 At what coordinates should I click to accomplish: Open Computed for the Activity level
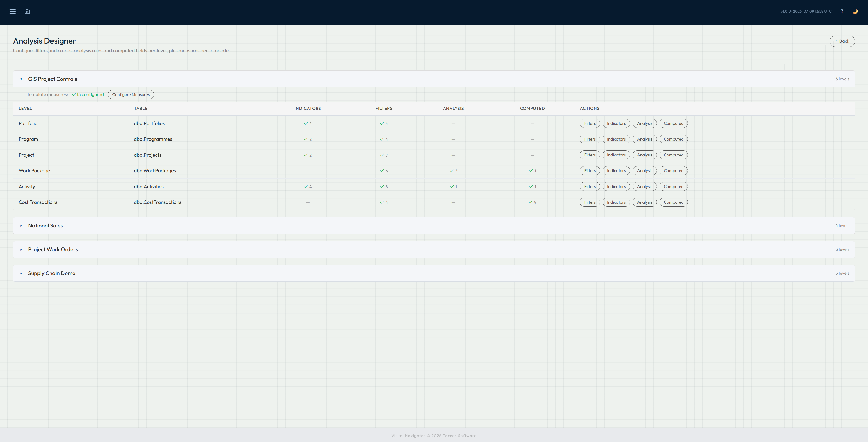coord(673,187)
